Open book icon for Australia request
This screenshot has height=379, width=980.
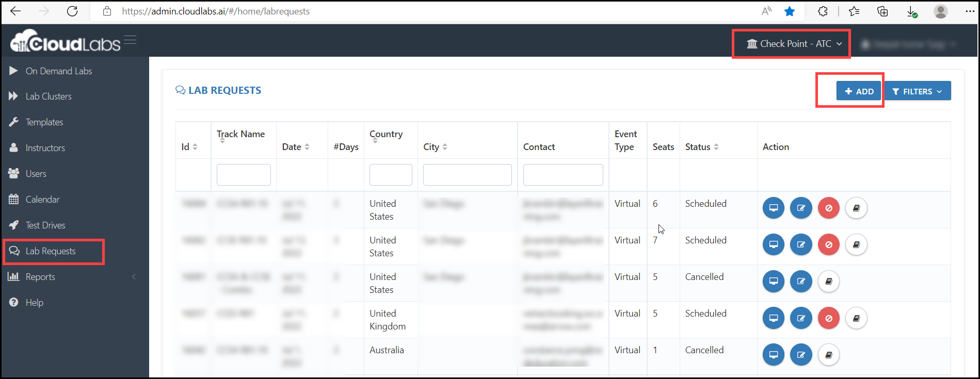[x=829, y=354]
